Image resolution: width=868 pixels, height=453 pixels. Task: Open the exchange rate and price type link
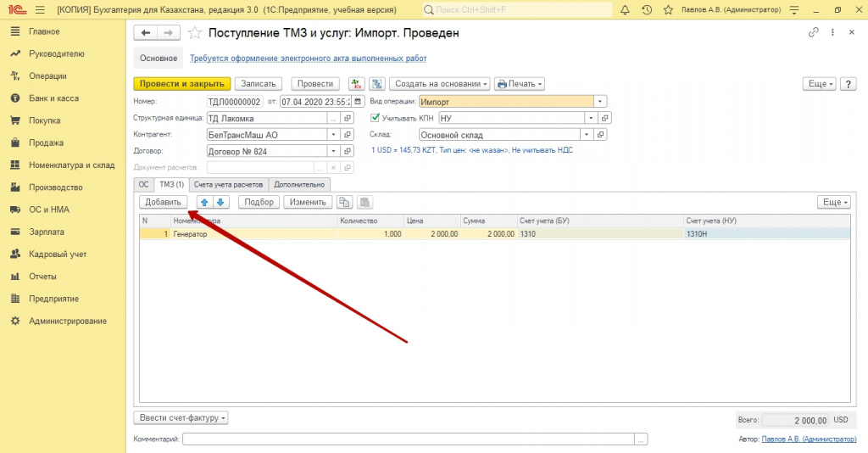(x=471, y=150)
